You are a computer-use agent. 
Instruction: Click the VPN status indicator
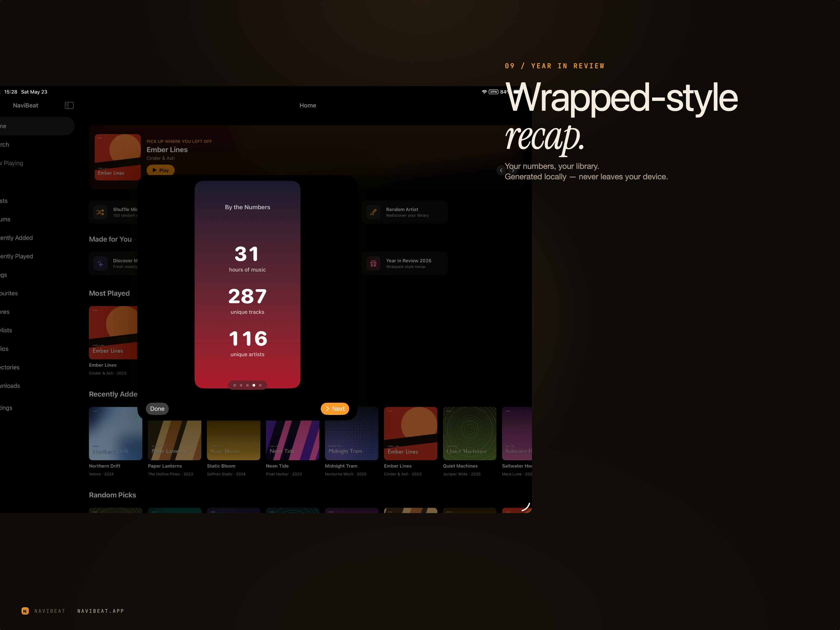493,92
